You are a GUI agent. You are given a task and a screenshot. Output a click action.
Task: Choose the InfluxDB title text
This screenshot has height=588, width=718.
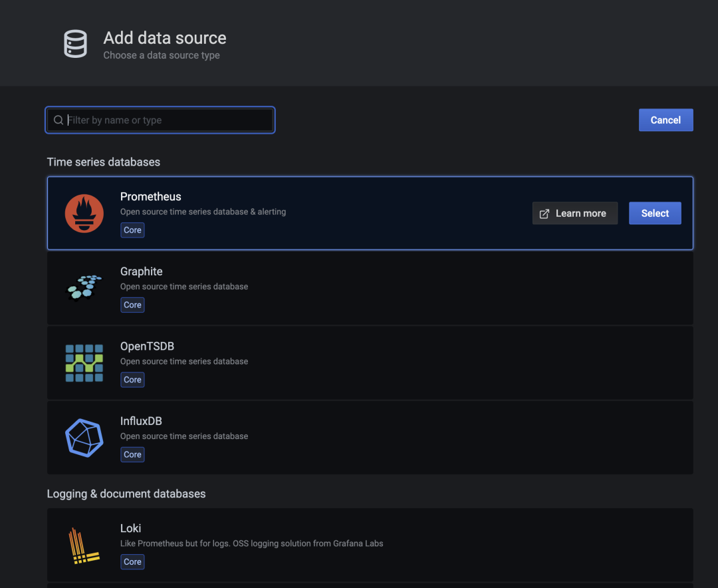141,421
